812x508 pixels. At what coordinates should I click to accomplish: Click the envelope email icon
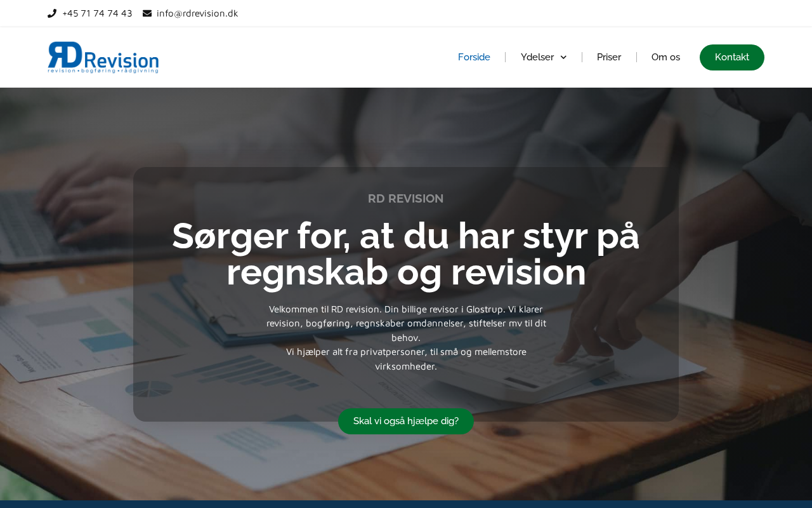[147, 13]
